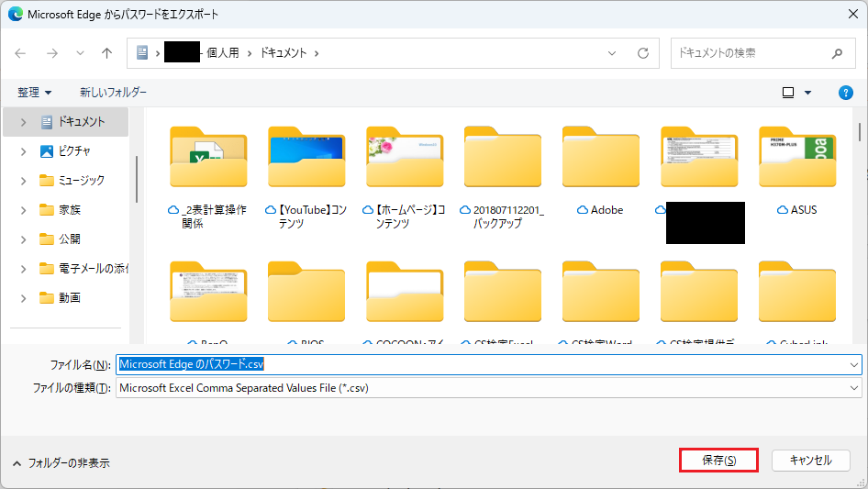Open view options dropdown arrow
The image size is (868, 489).
pos(807,93)
